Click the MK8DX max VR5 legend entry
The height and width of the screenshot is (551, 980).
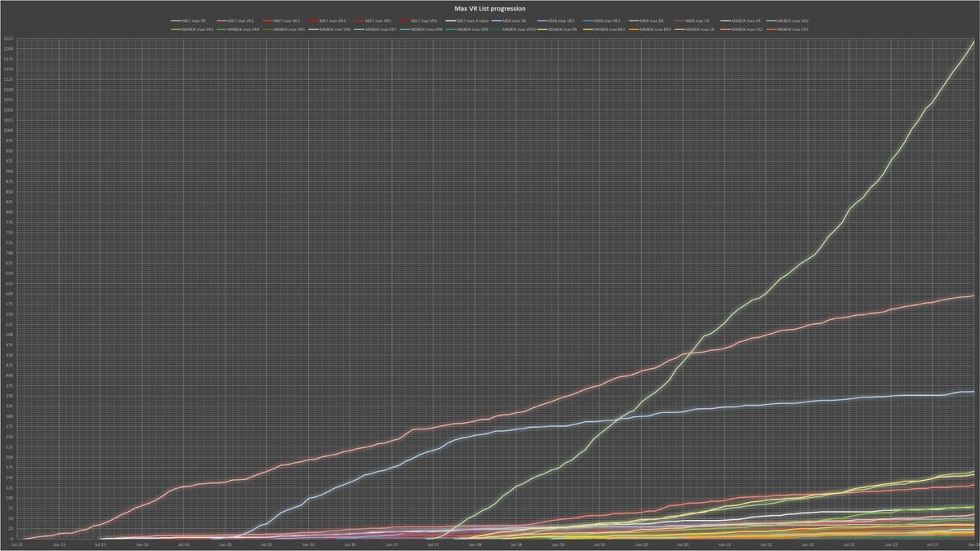[283, 29]
